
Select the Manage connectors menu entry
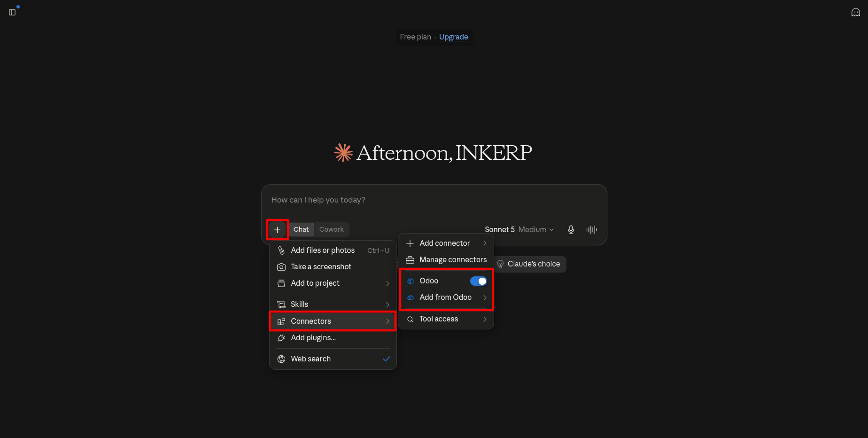[446, 260]
